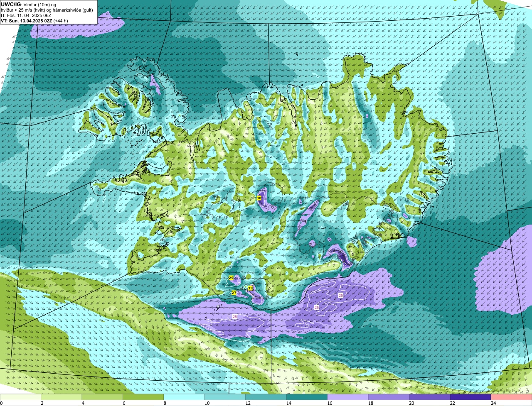Screen dimensions: 532x406
Task: Pick the dark indigo 22–24 m/s scale swatch
Action: [x=470, y=397]
